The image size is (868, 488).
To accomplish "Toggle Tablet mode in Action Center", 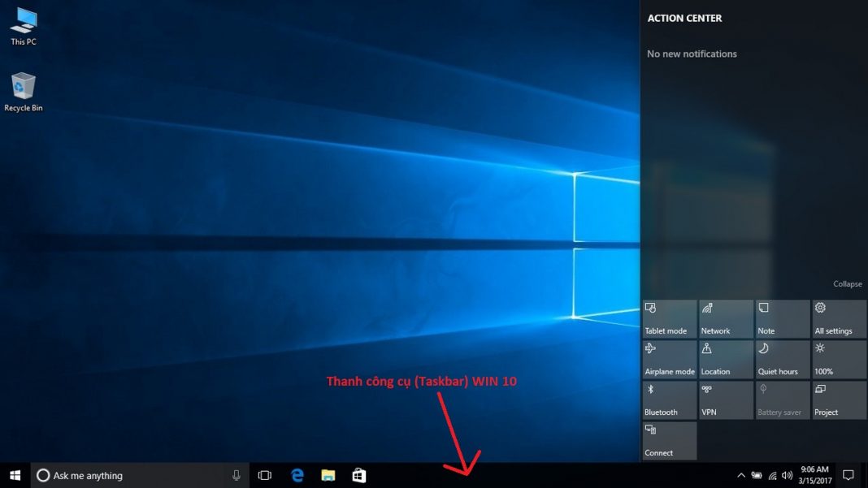I will point(669,317).
